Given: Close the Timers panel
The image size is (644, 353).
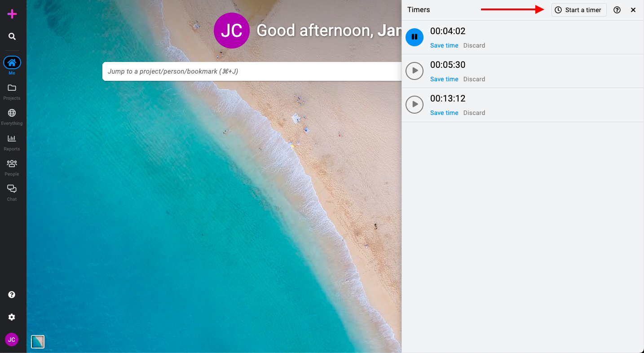Looking at the screenshot, I should (x=633, y=10).
